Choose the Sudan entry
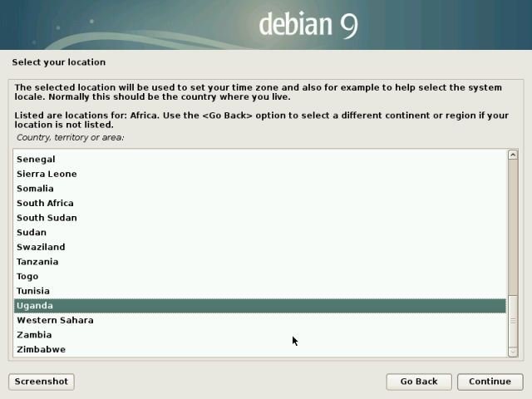532x399 pixels. (260, 233)
